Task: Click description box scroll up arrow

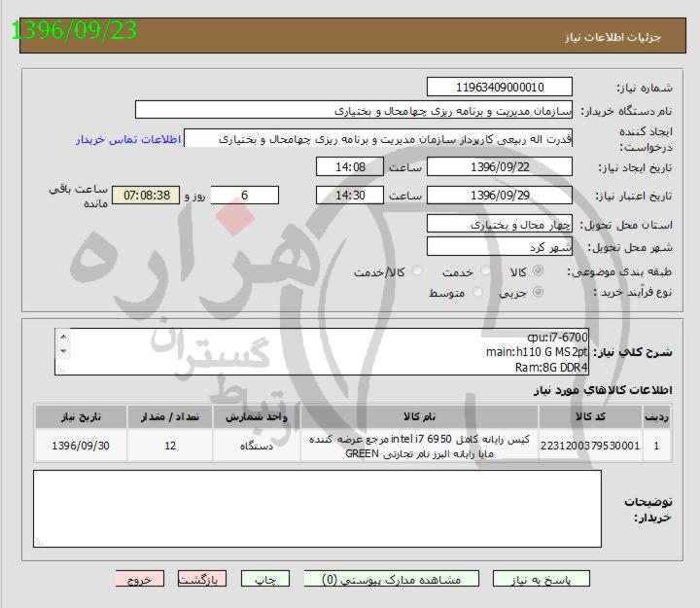Action: click(63, 337)
